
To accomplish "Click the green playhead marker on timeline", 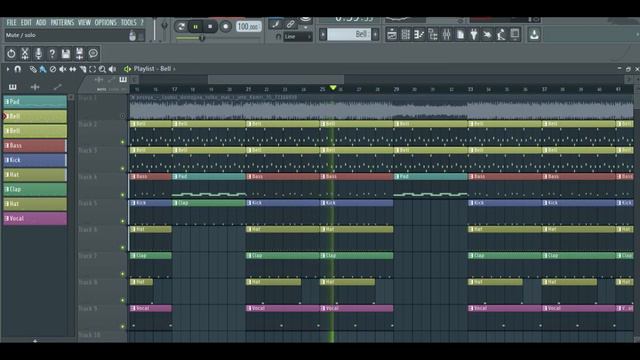I will pos(333,88).
